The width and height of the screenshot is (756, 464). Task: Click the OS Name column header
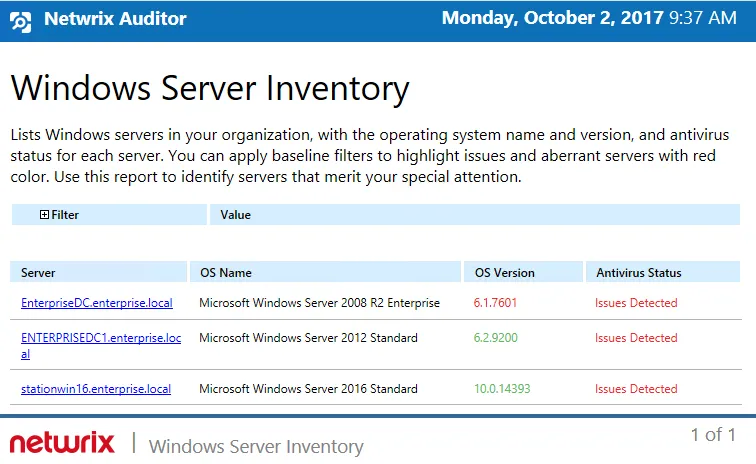point(325,272)
